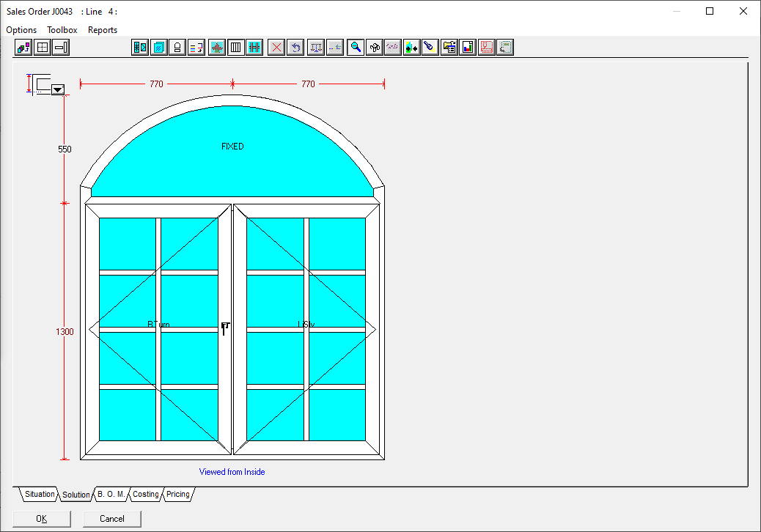Open the bar chart report icon
Image resolution: width=761 pixels, height=532 pixels.
[x=468, y=48]
